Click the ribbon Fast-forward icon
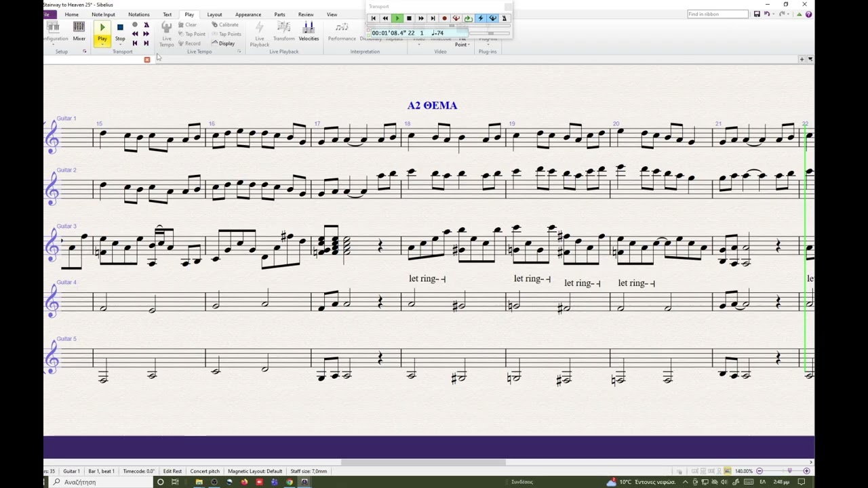The height and width of the screenshot is (488, 868). [x=146, y=34]
